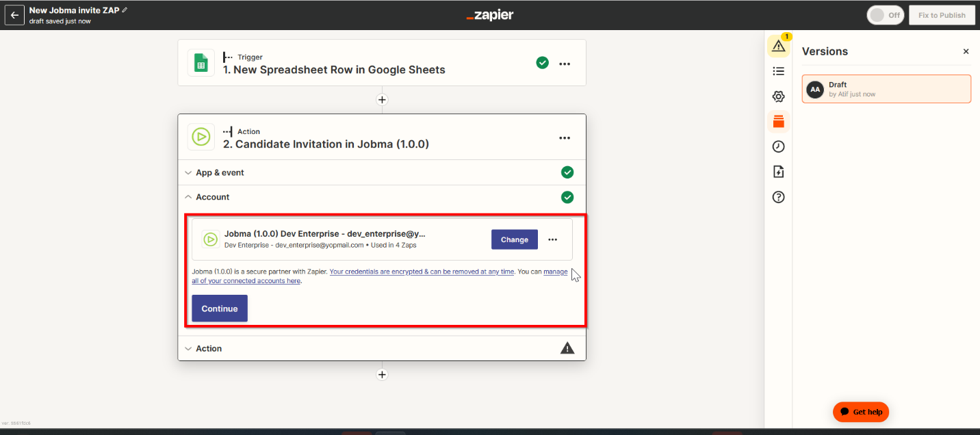Click the App & event green checkmark
This screenshot has height=435, width=980.
point(567,172)
